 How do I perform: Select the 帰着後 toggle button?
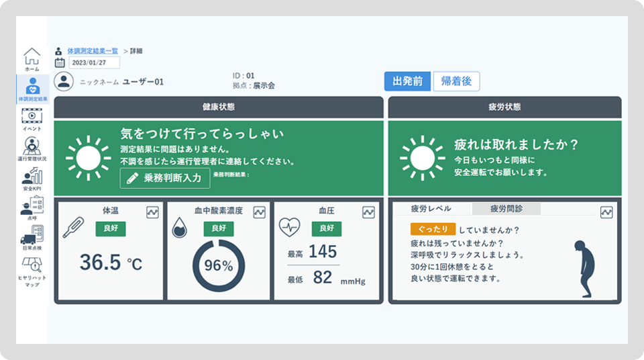[456, 81]
